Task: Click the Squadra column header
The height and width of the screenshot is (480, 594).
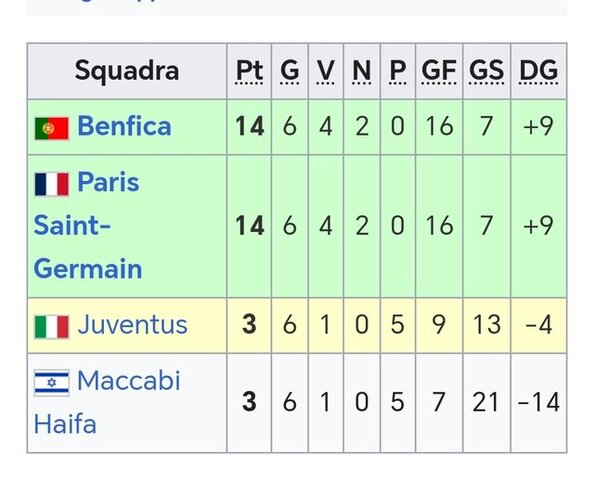Action: tap(127, 71)
